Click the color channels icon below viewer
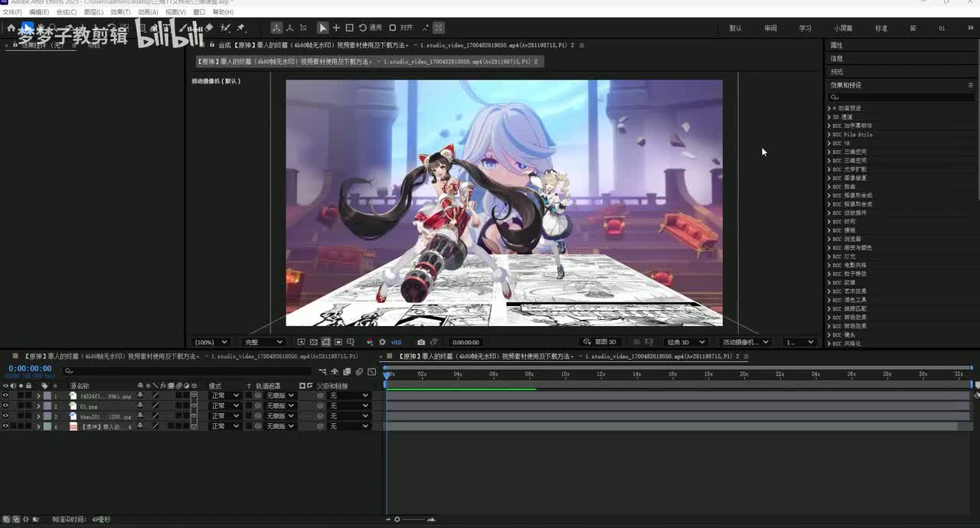The image size is (980, 528). 371,342
